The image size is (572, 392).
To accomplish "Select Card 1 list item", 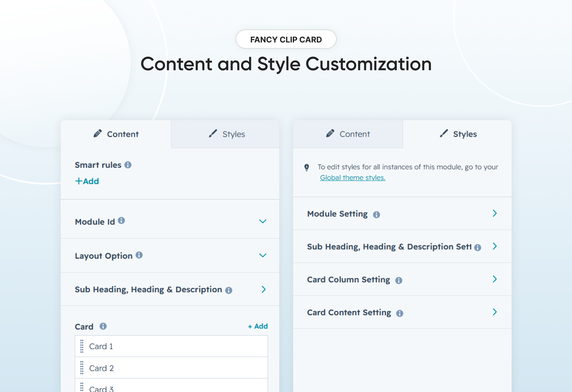I will tap(171, 346).
